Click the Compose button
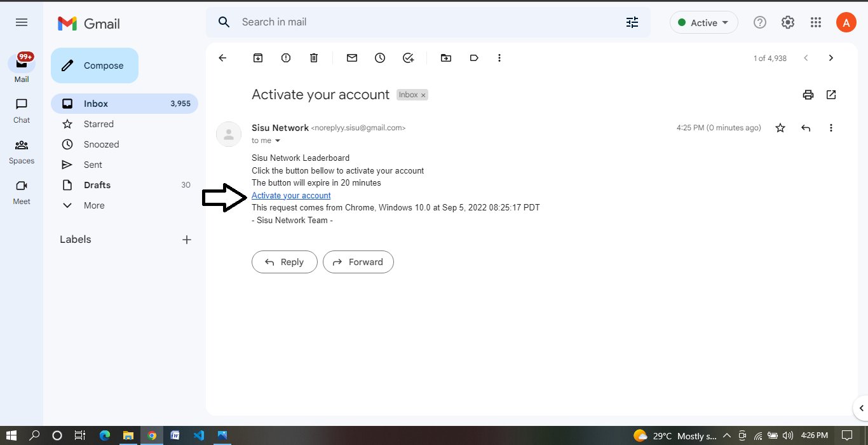This screenshot has height=445, width=868. pyautogui.click(x=95, y=65)
